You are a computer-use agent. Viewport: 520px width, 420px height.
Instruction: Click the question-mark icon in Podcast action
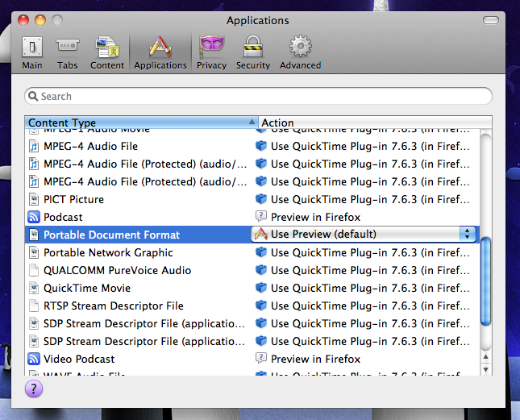pos(261,216)
